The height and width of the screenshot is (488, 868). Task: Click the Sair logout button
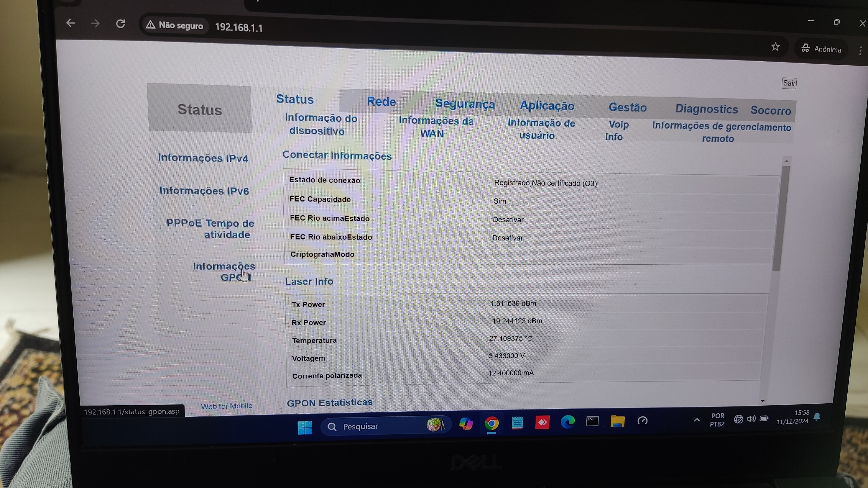pos(789,83)
